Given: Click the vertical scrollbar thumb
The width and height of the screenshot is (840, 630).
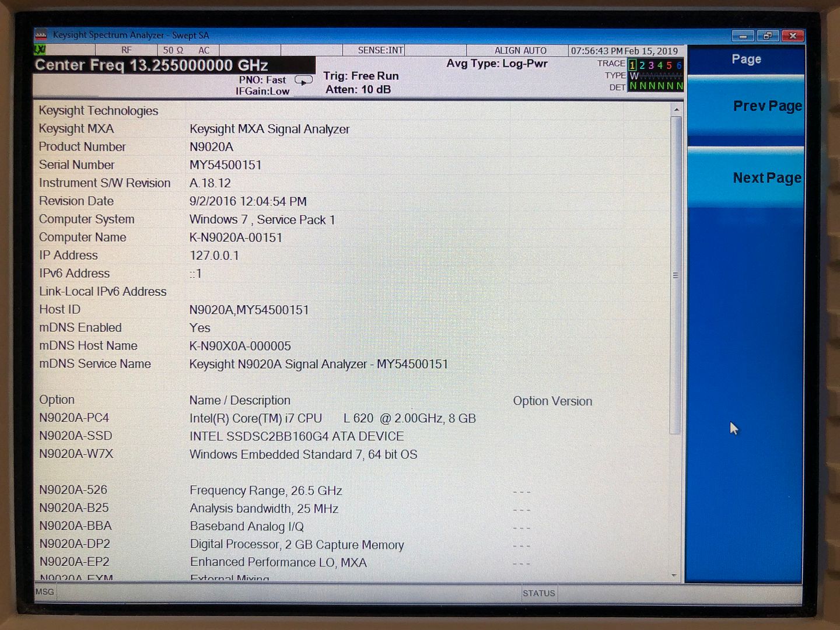Looking at the screenshot, I should [675, 275].
